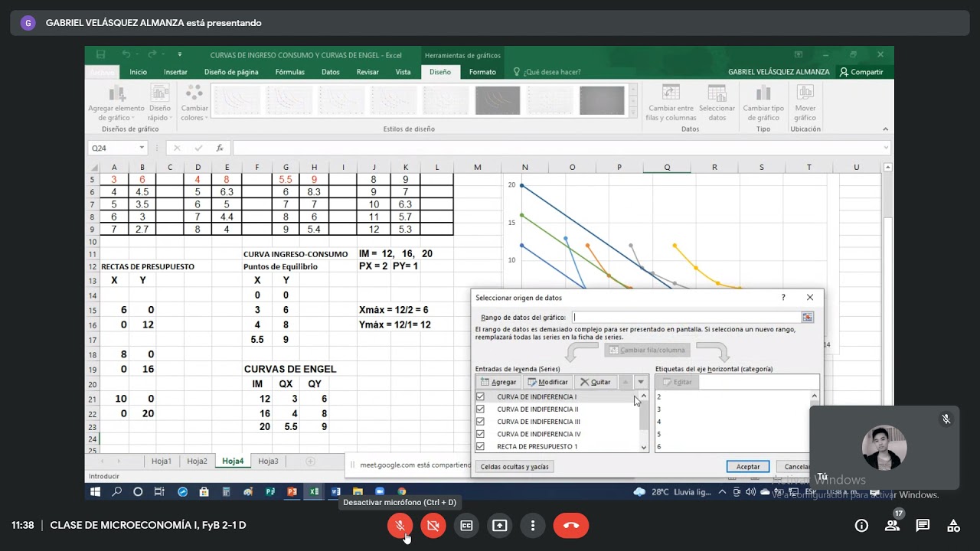Select the dark gray chart style thumbnail
The height and width of the screenshot is (551, 980).
tap(498, 100)
